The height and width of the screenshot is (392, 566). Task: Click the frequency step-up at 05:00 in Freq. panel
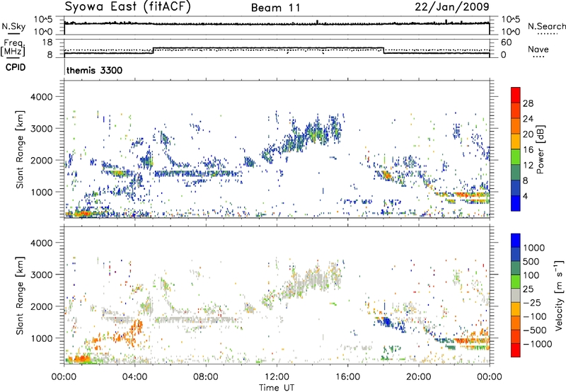point(154,50)
